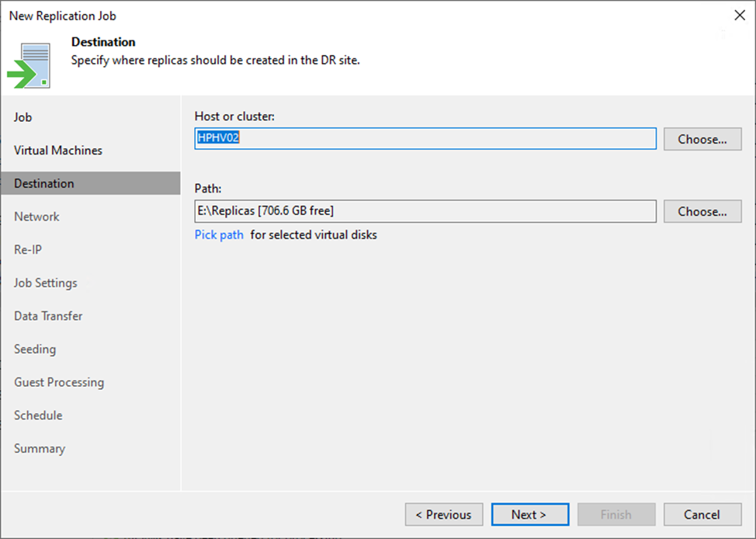
Task: Select the Schedule step
Action: pyautogui.click(x=38, y=416)
